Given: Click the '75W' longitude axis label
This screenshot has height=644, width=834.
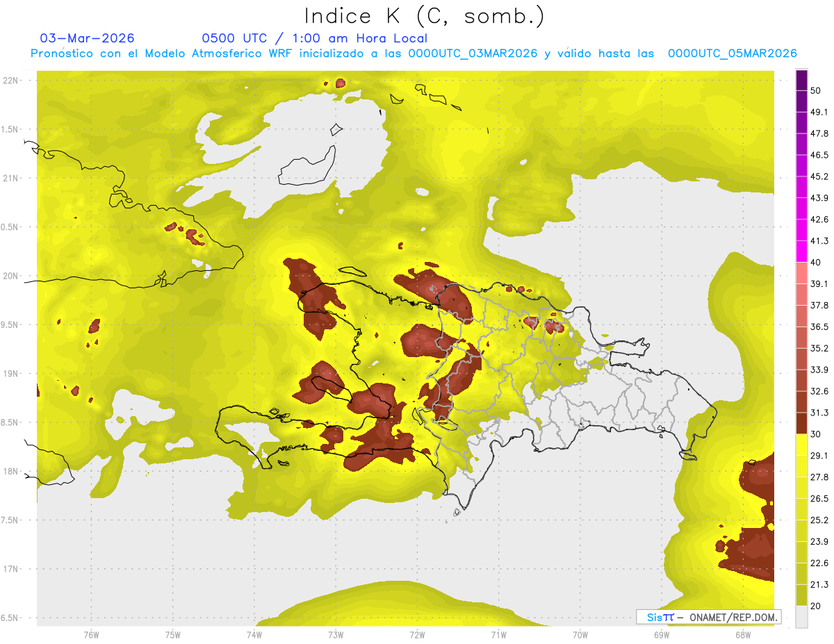Looking at the screenshot, I should coord(173,634).
